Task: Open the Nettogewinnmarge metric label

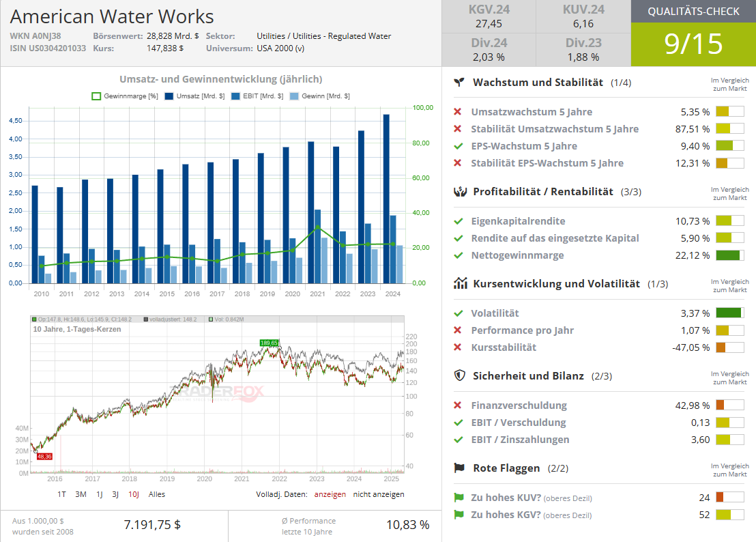Action: (x=517, y=255)
